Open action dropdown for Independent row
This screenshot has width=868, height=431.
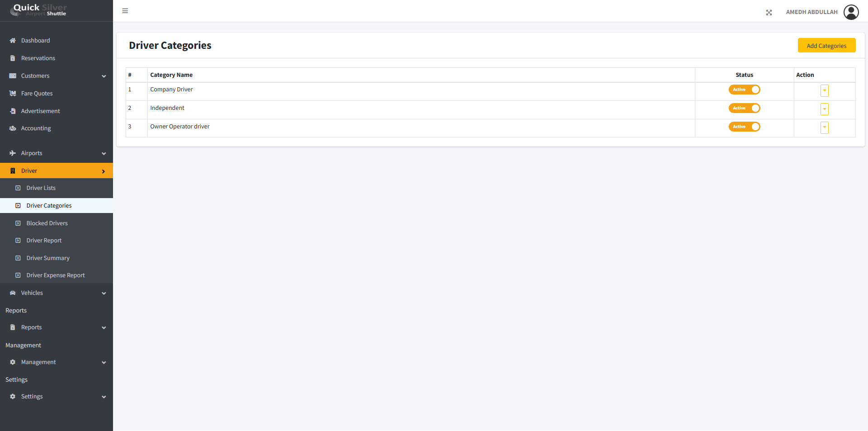point(825,109)
